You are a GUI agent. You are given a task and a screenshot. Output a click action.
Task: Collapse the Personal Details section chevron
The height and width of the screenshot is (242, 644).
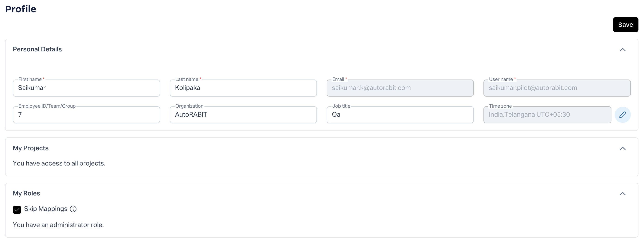(623, 49)
